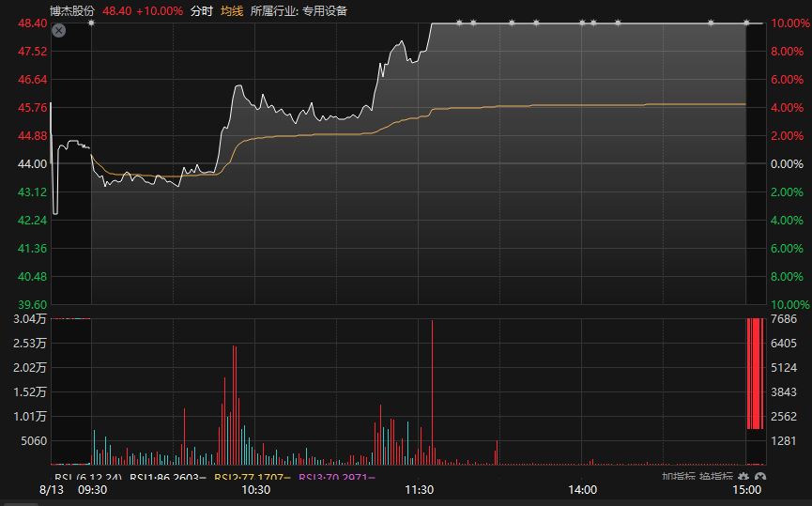This screenshot has width=812, height=506.
Task: Click the 09:30 time axis label
Action: point(93,489)
